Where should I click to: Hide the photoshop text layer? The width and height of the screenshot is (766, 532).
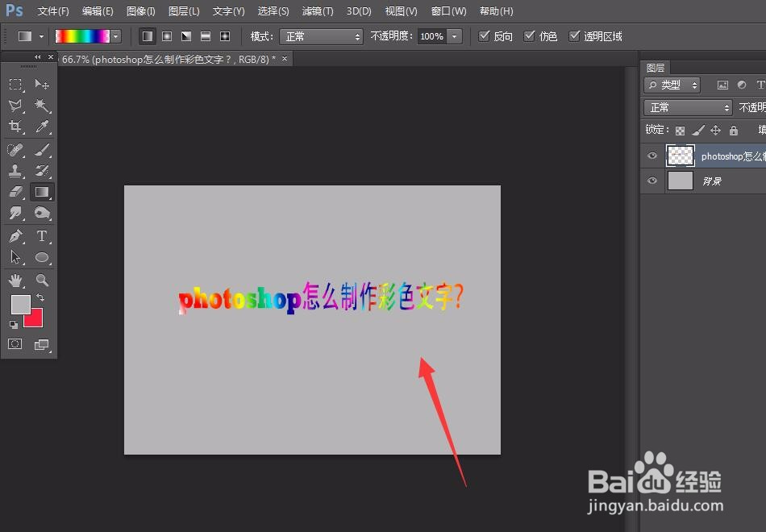[652, 156]
